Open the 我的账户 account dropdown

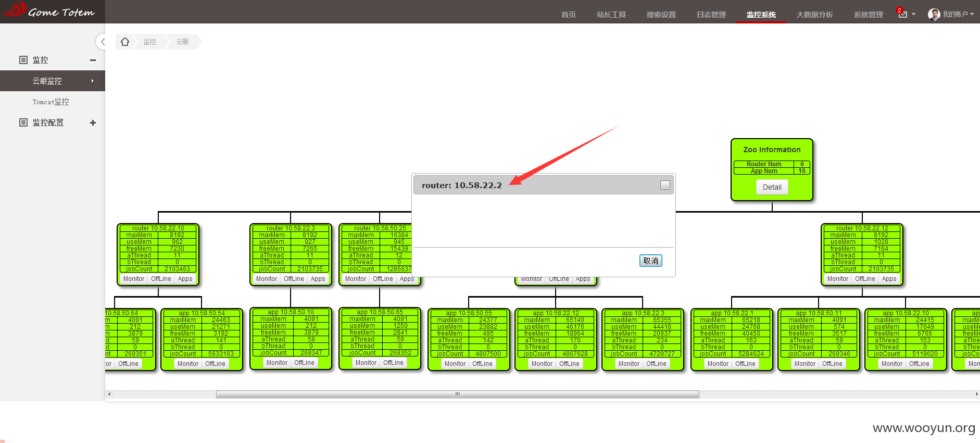pyautogui.click(x=951, y=14)
